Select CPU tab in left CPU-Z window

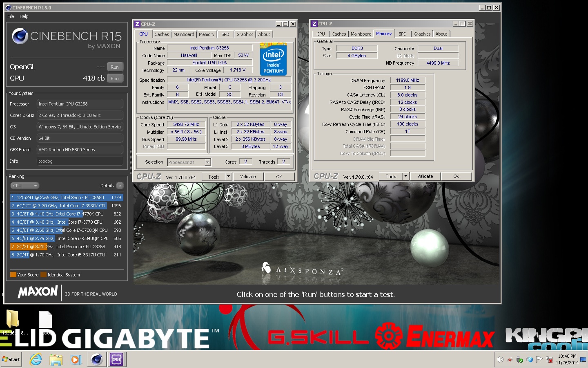[144, 34]
